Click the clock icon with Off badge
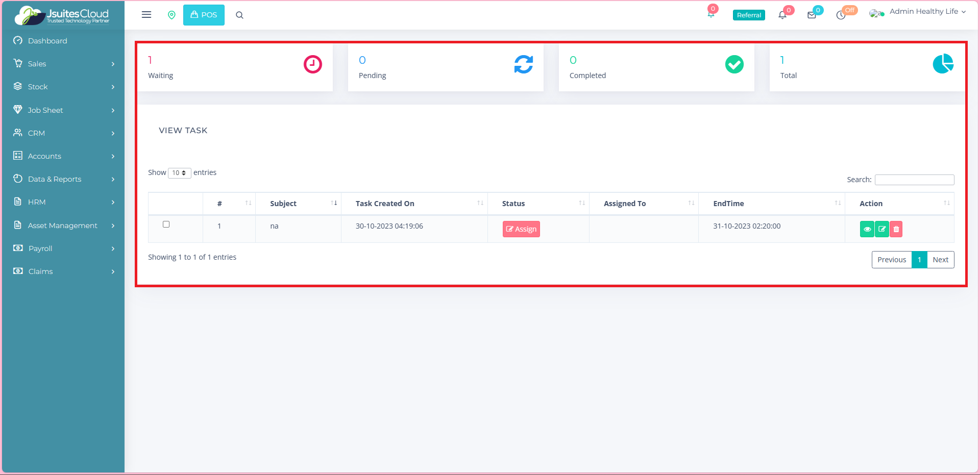The height and width of the screenshot is (475, 980). tap(841, 15)
